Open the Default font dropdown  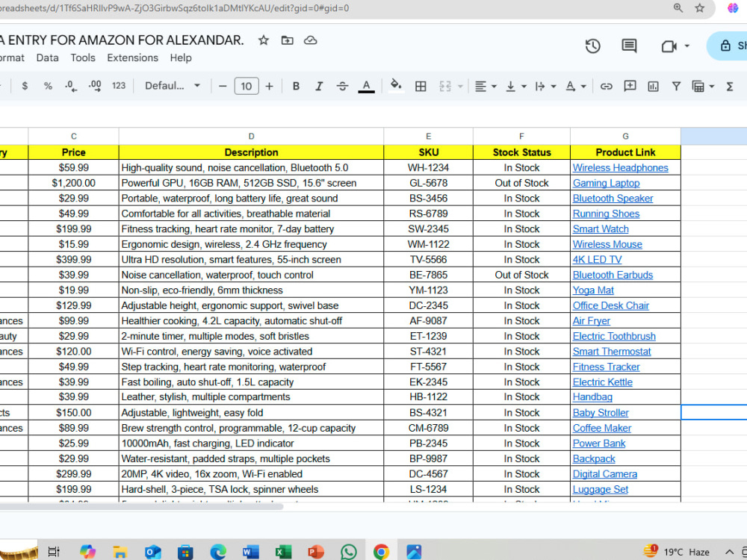coord(172,86)
